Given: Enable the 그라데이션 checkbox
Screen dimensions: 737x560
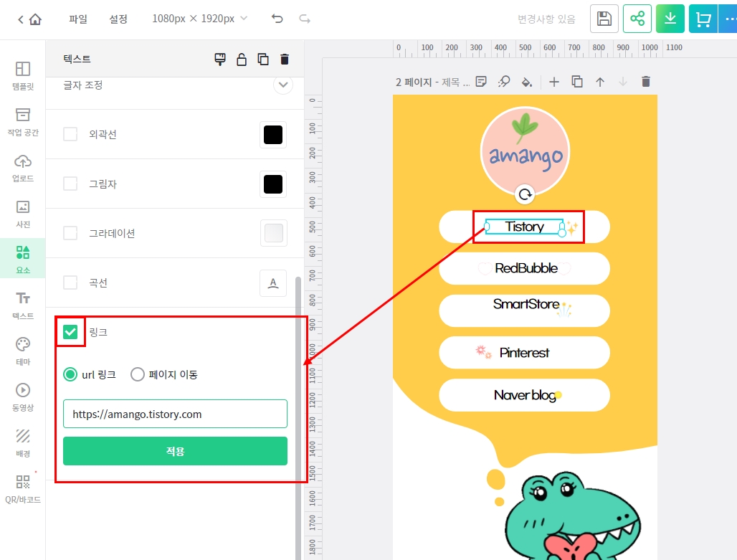Looking at the screenshot, I should (70, 233).
